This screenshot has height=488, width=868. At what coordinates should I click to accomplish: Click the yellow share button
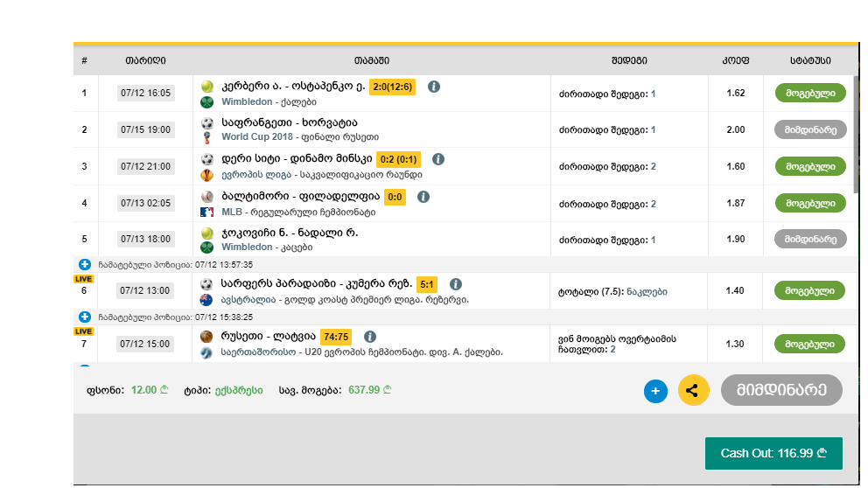(694, 391)
